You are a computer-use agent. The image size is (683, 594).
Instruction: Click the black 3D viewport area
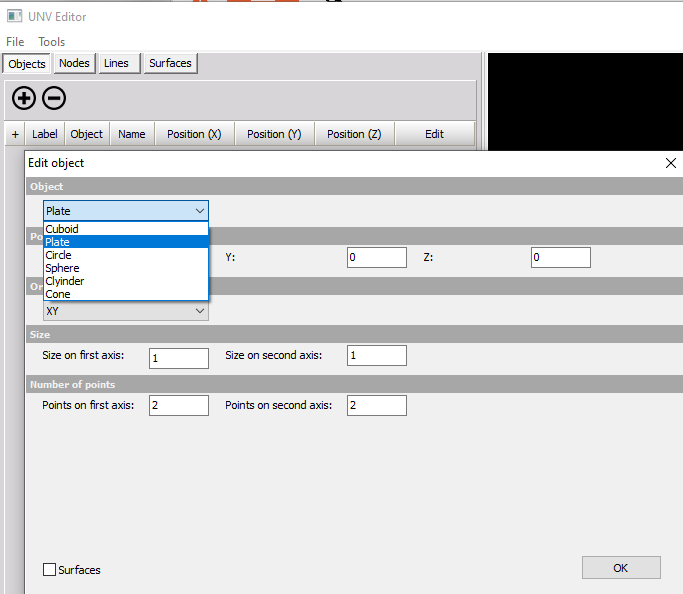tap(585, 102)
